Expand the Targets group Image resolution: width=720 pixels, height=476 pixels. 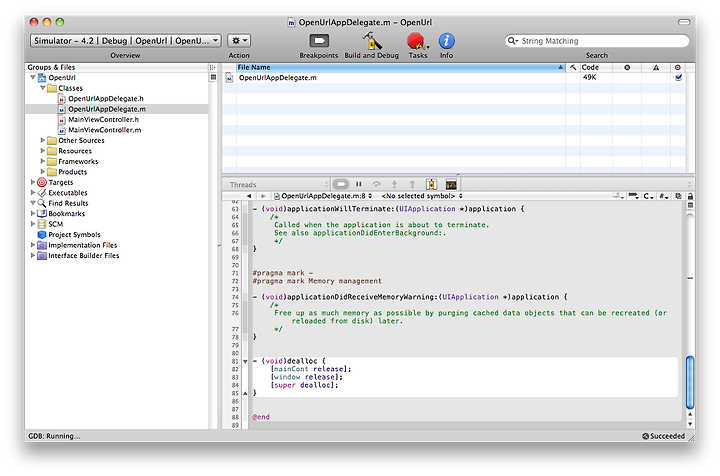pos(33,182)
